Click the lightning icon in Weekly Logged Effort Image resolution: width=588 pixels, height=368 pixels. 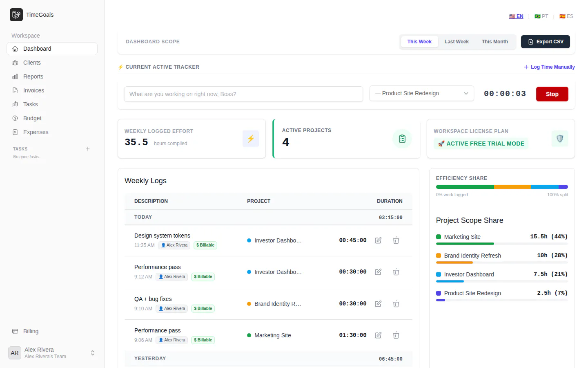tap(251, 139)
